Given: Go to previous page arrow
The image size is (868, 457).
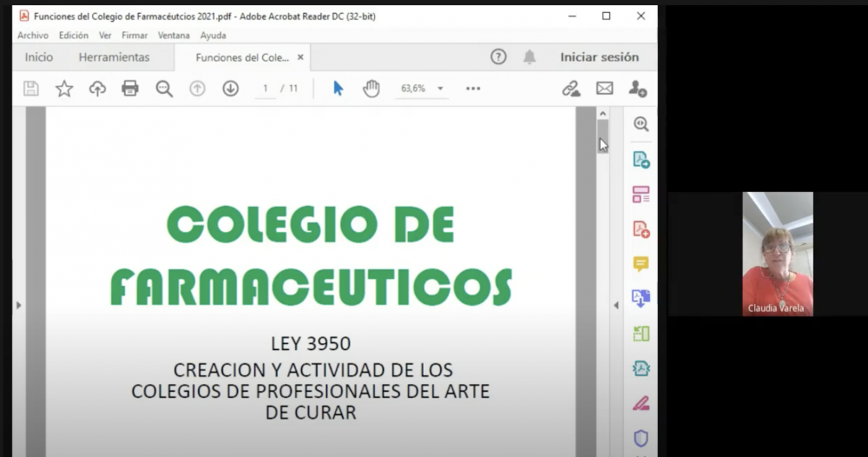Looking at the screenshot, I should (x=197, y=89).
